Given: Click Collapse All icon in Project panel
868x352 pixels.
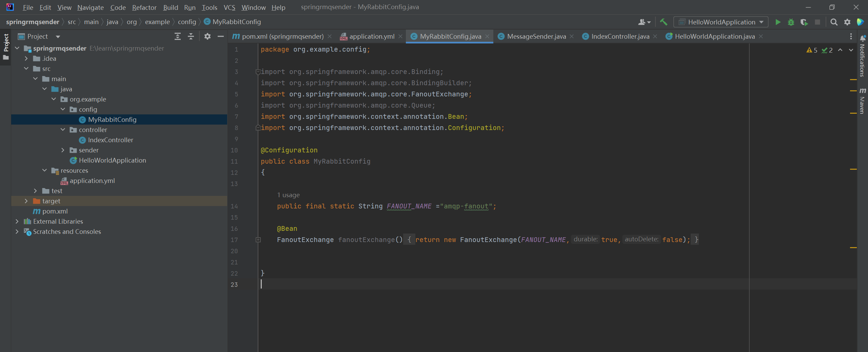Looking at the screenshot, I should pyautogui.click(x=191, y=36).
